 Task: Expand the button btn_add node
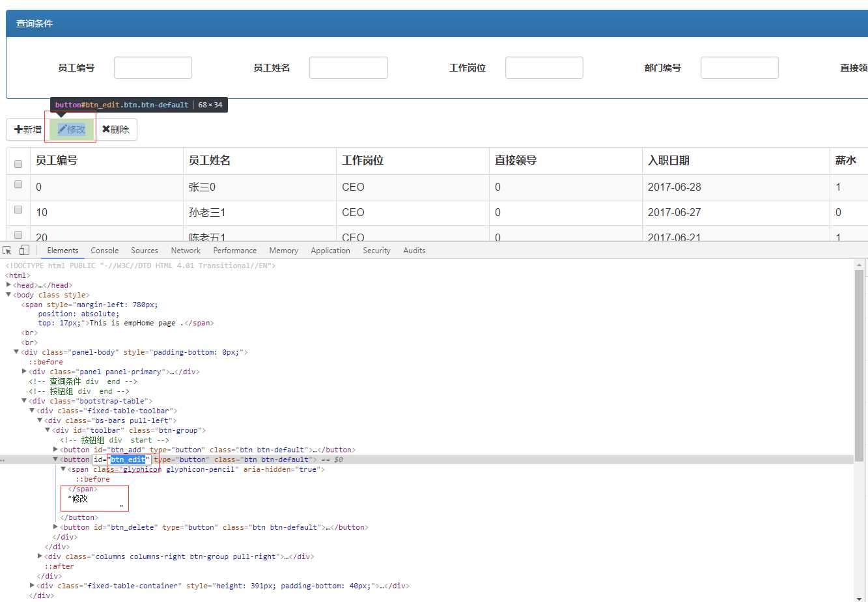[x=55, y=450]
